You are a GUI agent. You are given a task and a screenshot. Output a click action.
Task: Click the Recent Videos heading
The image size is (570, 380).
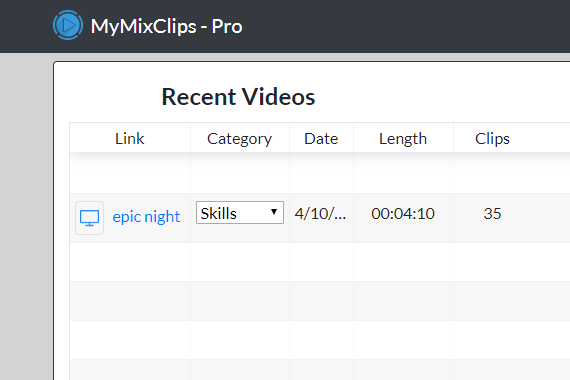point(238,97)
